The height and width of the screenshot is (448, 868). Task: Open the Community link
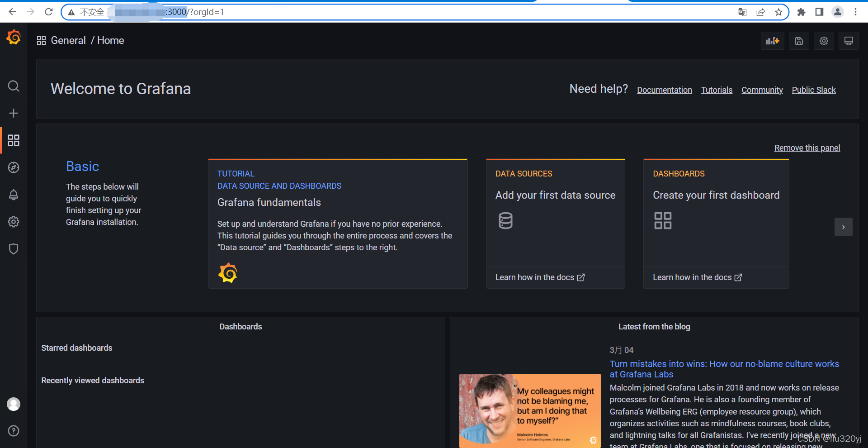(x=762, y=90)
